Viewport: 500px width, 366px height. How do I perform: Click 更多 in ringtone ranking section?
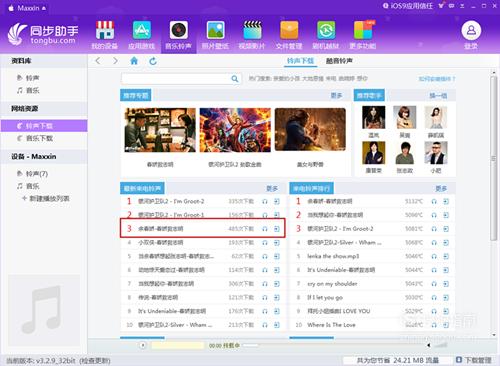click(x=441, y=189)
